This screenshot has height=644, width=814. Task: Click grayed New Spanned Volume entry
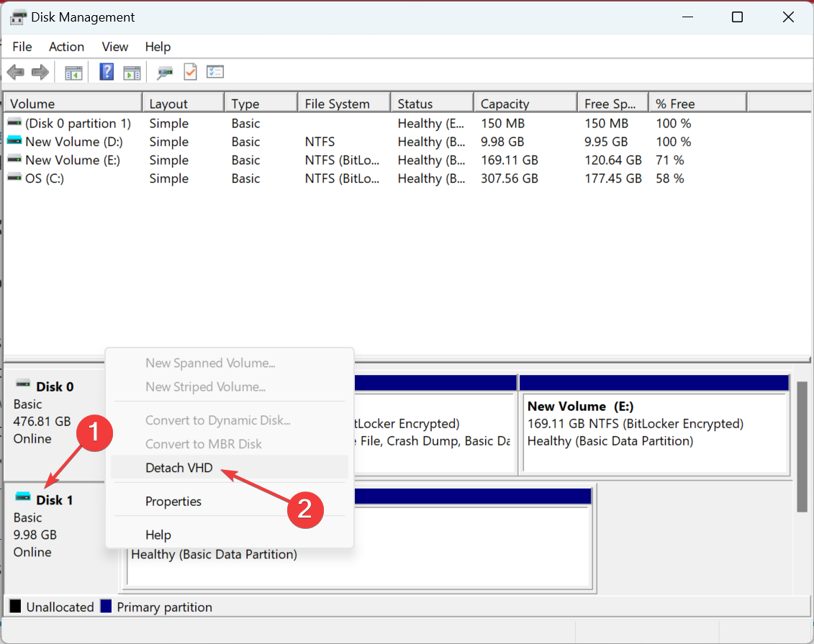point(229,363)
